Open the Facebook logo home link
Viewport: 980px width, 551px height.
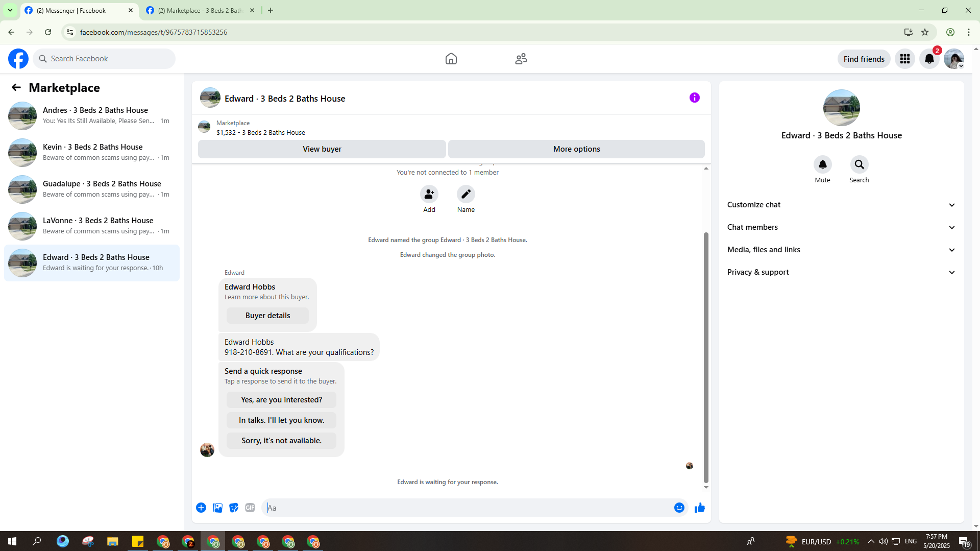pyautogui.click(x=18, y=59)
